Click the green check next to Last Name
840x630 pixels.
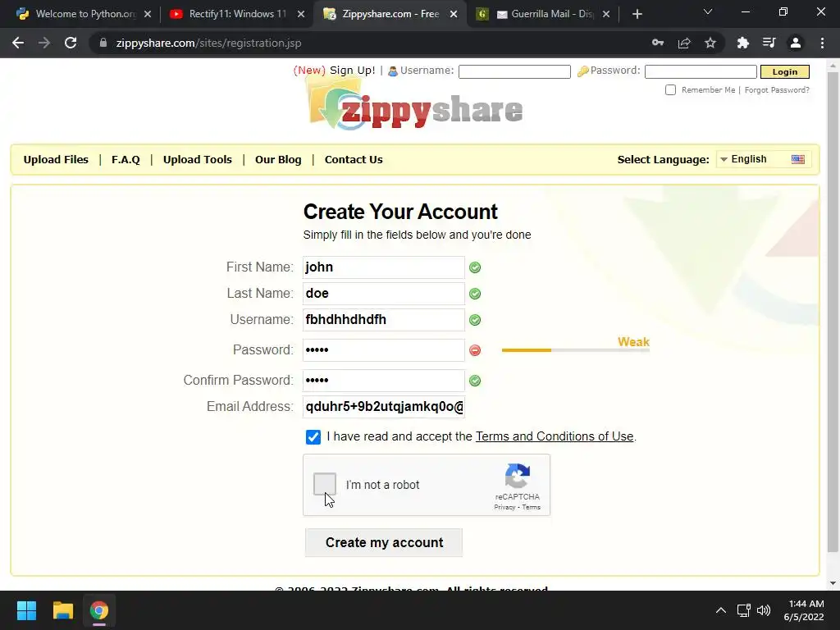[x=475, y=294]
